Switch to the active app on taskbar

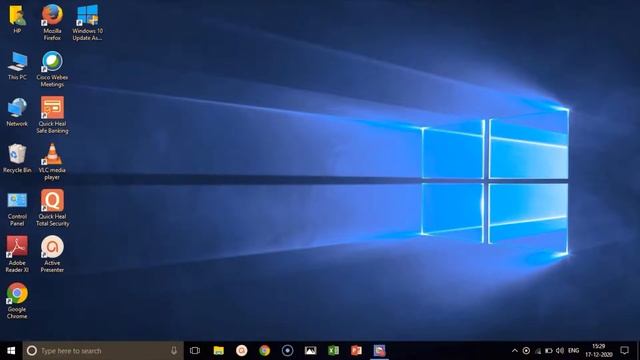[379, 351]
